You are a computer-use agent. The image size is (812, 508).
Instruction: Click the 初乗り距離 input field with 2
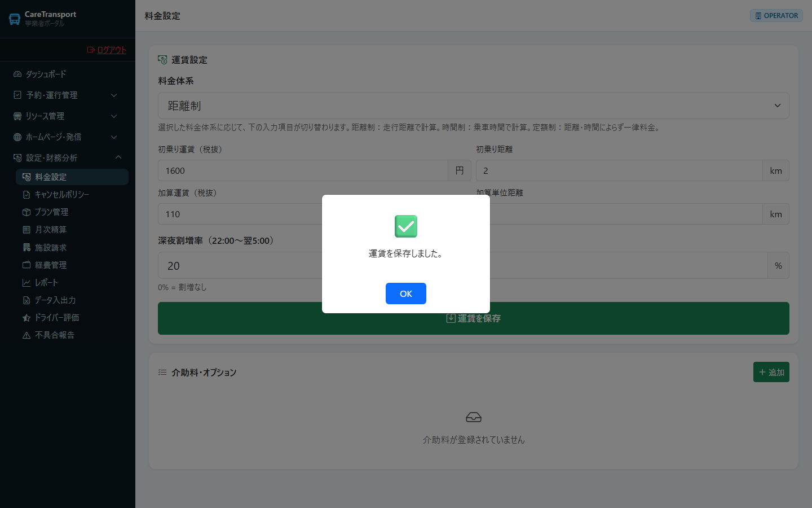point(619,170)
